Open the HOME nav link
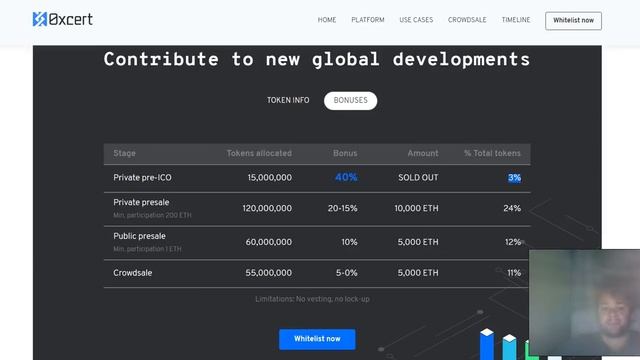Viewport: 640px width, 360px height. [327, 20]
